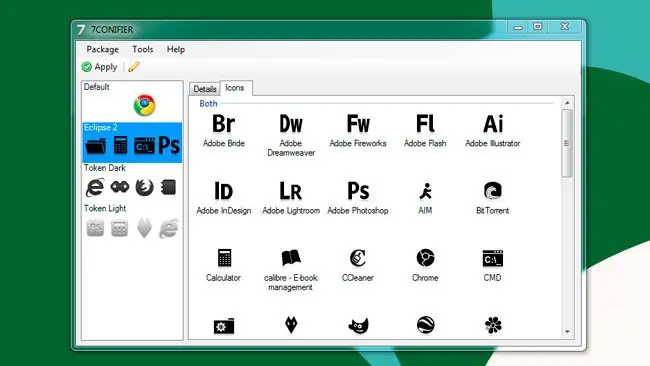The image size is (650, 366).
Task: Select the Adobe Illustrator icon
Action: pos(492,124)
